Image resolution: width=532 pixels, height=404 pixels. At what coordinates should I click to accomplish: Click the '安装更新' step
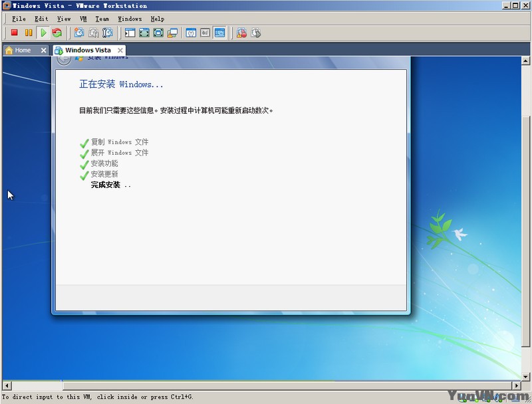click(104, 174)
